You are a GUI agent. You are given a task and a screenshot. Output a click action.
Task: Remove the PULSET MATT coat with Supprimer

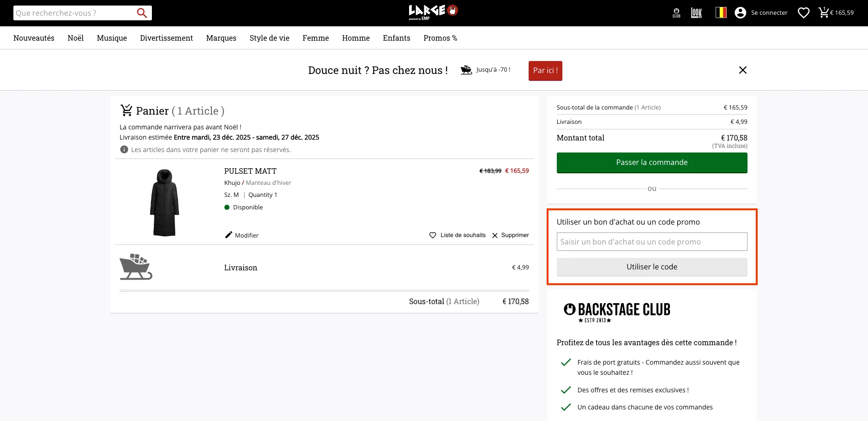(511, 235)
